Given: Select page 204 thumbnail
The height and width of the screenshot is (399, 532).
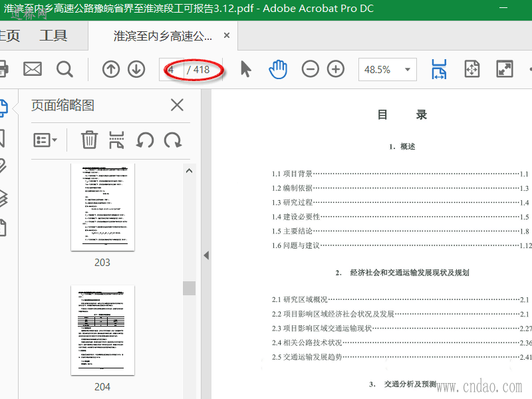Looking at the screenshot, I should [x=102, y=331].
